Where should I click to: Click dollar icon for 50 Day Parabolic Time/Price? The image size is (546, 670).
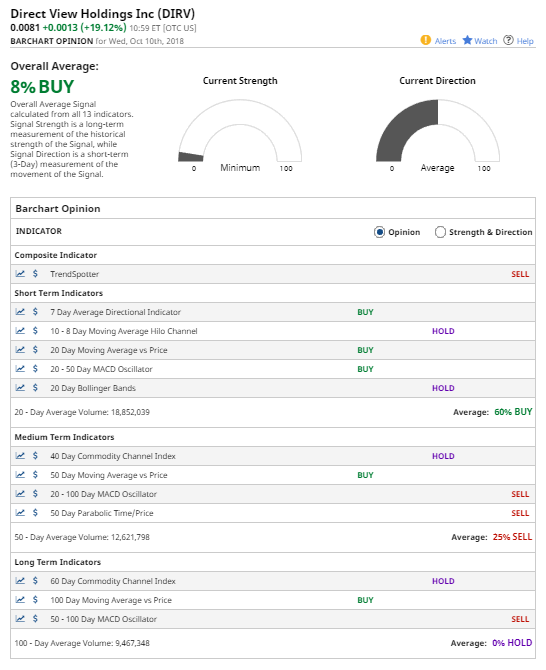[35, 513]
